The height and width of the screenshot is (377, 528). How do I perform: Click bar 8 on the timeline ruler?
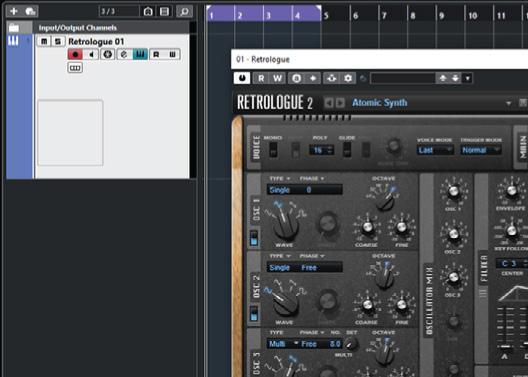click(x=413, y=15)
